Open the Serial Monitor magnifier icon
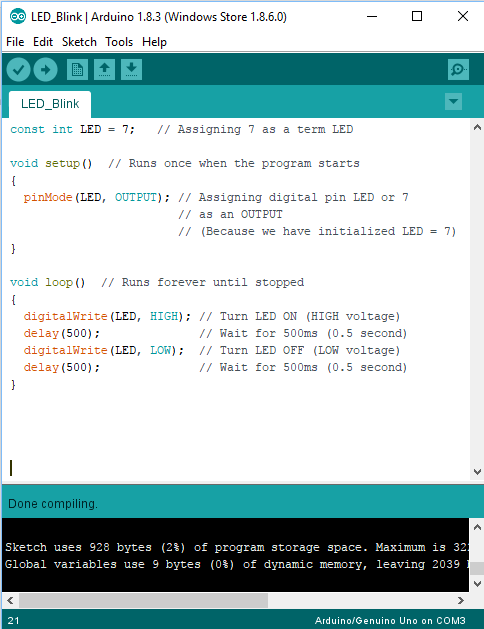 (x=458, y=70)
